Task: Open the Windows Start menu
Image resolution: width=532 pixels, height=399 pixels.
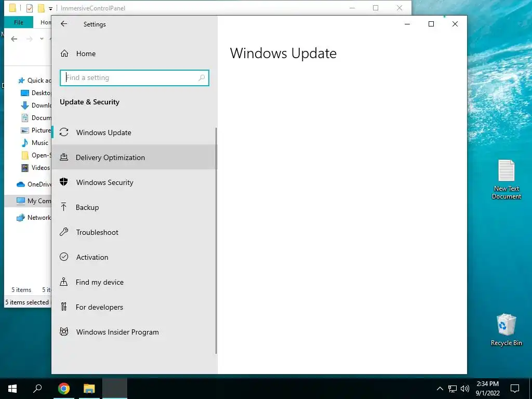Action: point(12,389)
